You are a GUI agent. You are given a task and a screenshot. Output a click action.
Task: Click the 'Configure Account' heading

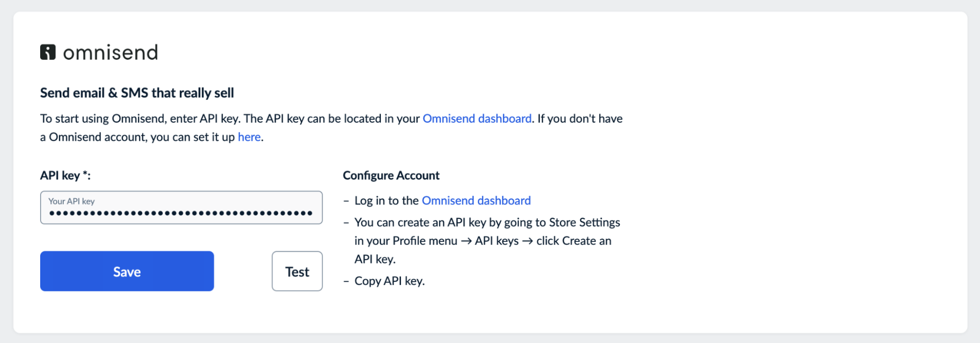click(x=391, y=176)
